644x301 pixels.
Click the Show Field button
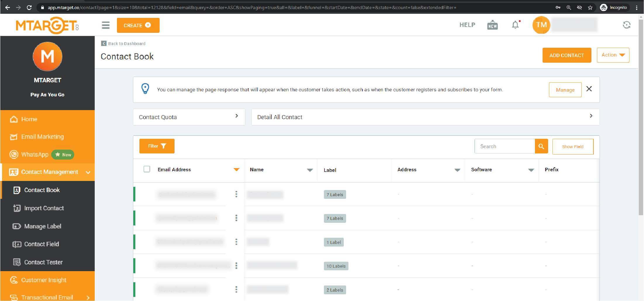click(x=573, y=146)
